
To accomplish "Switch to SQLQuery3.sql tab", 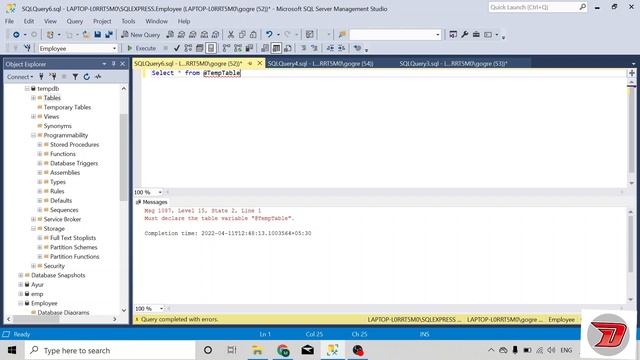I will [453, 64].
